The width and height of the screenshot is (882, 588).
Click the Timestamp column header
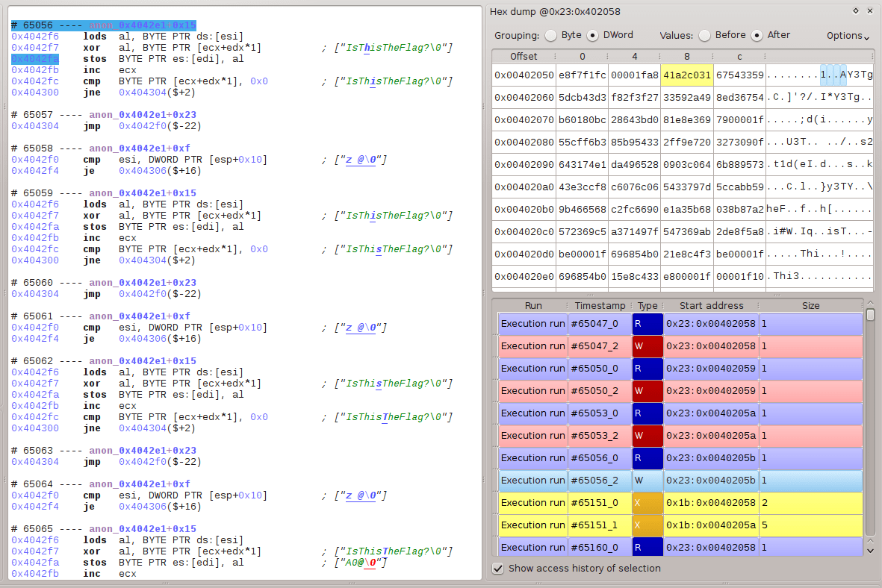point(598,305)
